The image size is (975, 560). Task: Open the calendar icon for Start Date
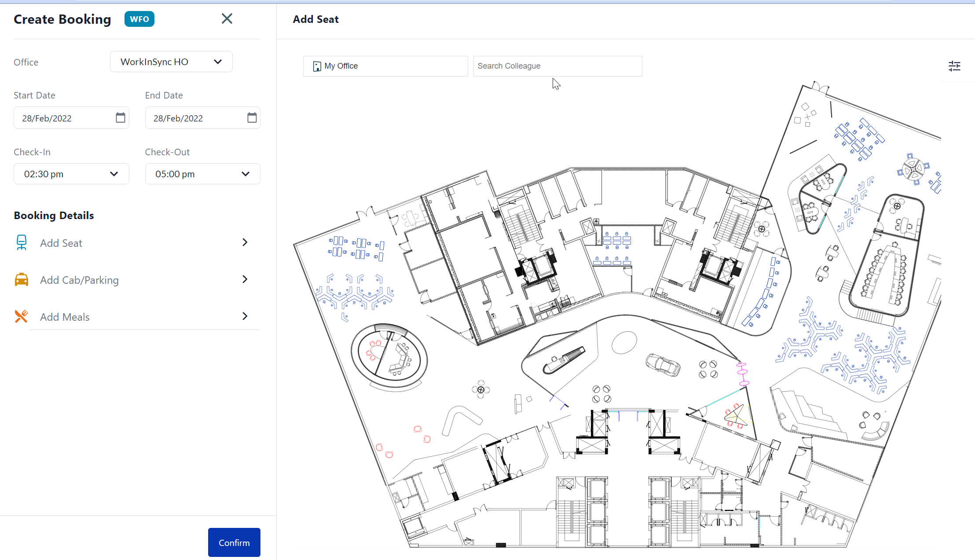click(120, 117)
